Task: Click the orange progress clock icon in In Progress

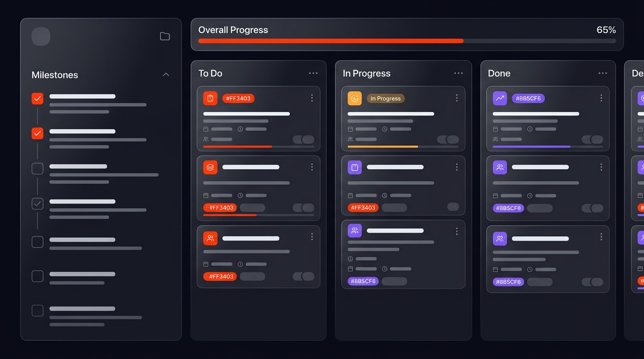Action: 355,98
